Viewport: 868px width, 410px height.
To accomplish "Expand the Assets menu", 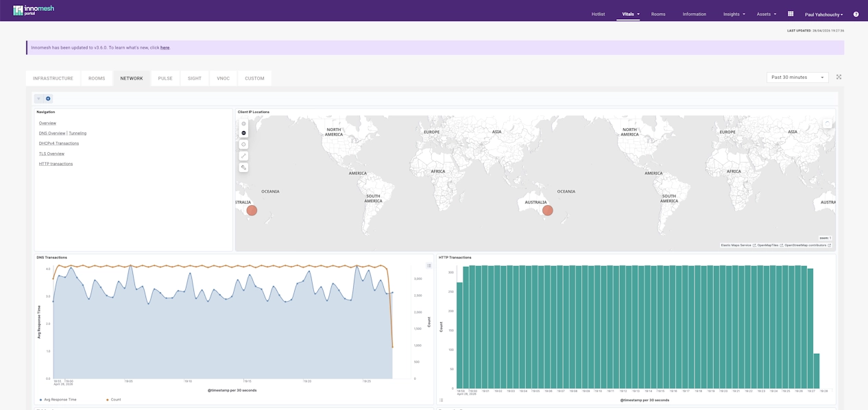I will pyautogui.click(x=767, y=14).
